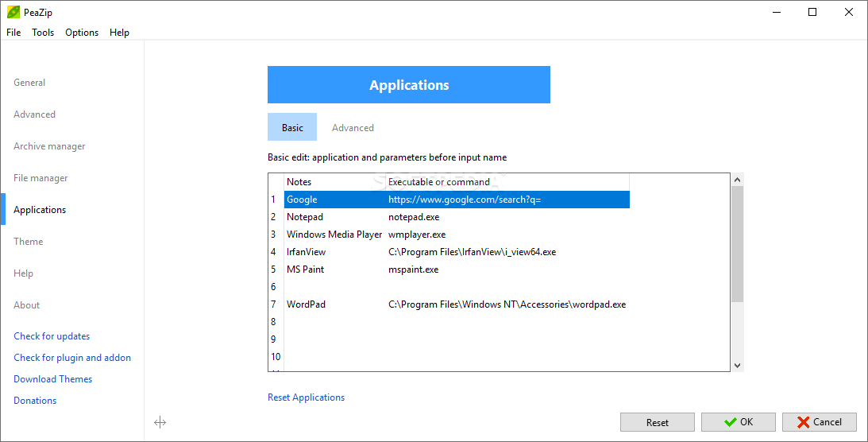Click the Cancel button
The width and height of the screenshot is (868, 442).
[820, 422]
